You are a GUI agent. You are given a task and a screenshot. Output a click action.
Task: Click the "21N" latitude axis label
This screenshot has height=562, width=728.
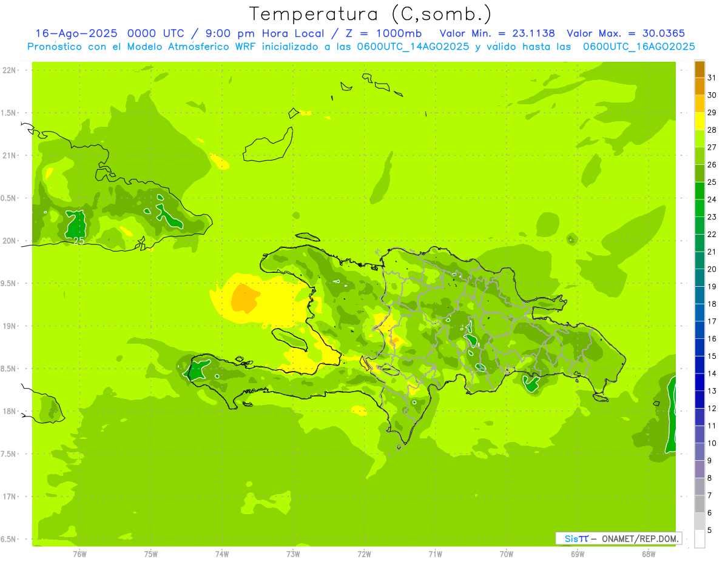(x=9, y=156)
